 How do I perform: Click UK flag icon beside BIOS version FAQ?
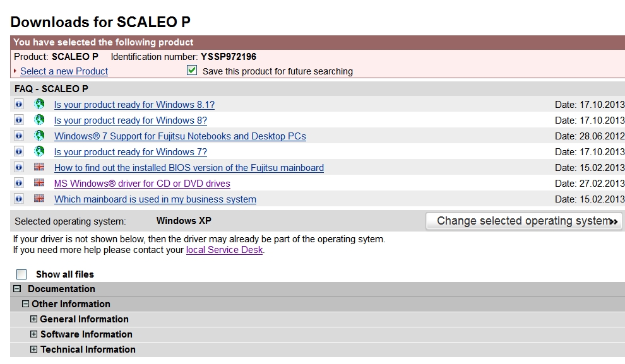pos(39,167)
